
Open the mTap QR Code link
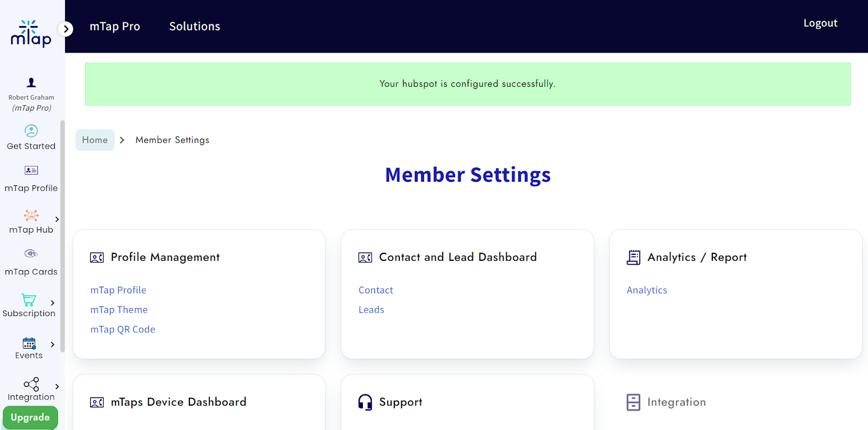click(x=123, y=329)
